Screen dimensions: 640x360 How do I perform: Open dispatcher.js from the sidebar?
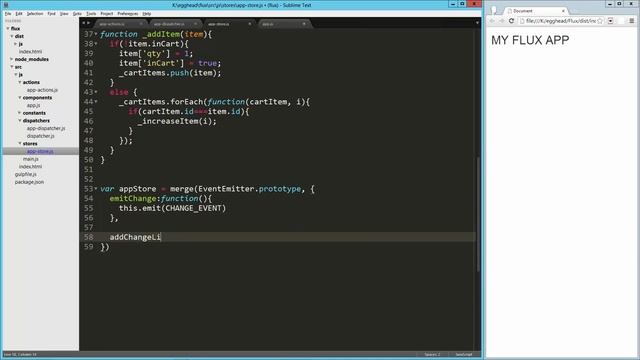[x=41, y=136]
